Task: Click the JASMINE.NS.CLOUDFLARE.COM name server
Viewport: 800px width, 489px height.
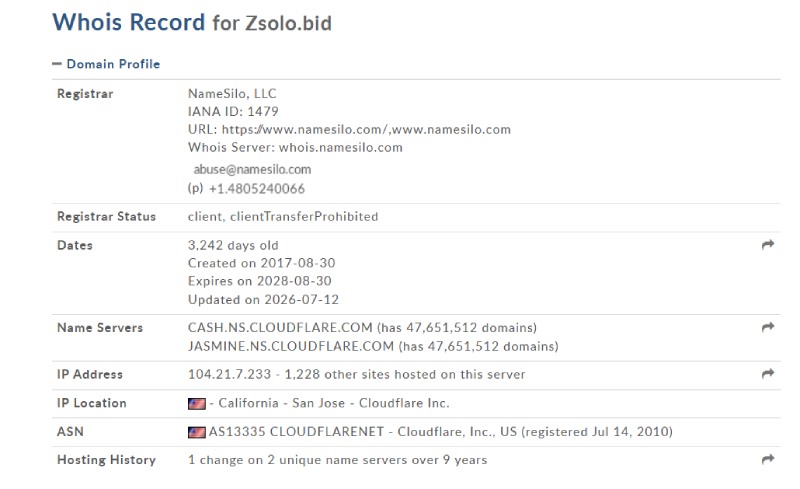Action: coord(291,346)
